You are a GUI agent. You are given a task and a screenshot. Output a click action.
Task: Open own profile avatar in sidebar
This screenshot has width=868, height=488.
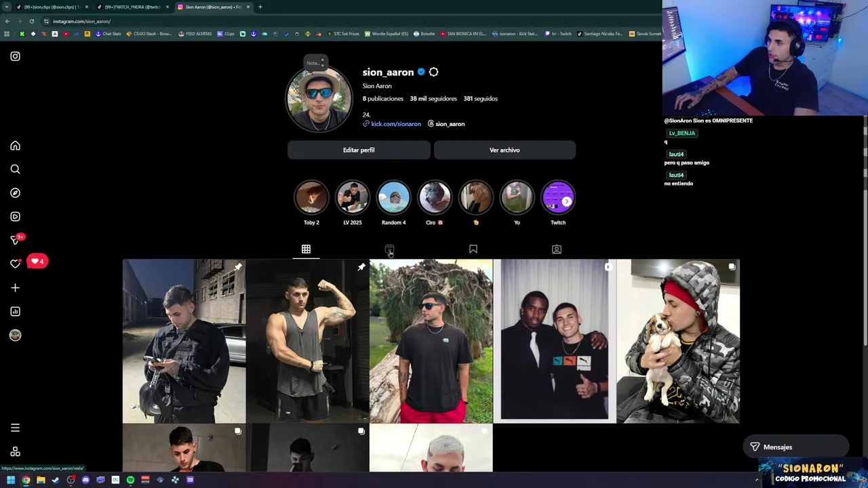pos(15,335)
